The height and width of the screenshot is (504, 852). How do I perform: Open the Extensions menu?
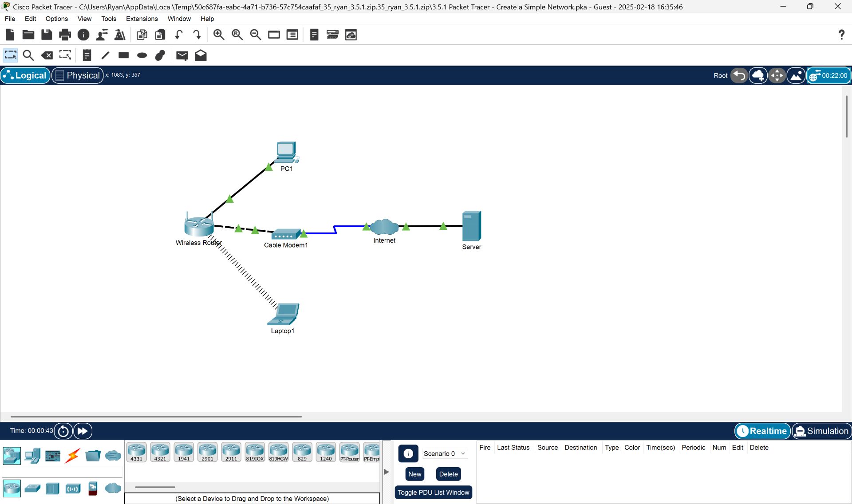[x=142, y=19]
